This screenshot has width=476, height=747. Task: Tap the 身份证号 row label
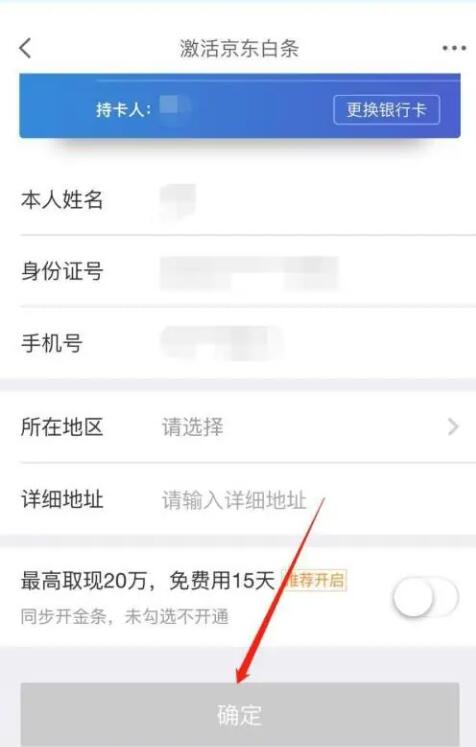click(61, 272)
